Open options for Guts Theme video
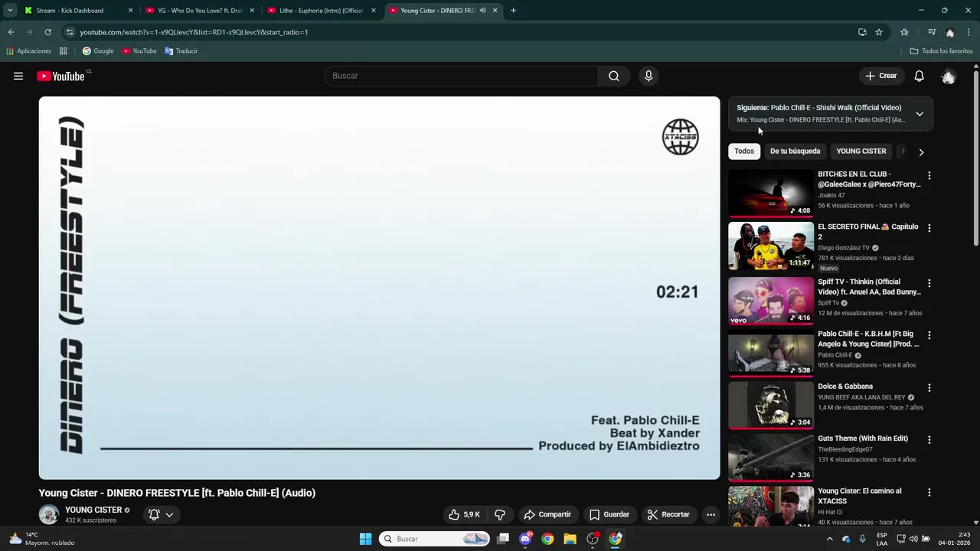This screenshot has width=980, height=551. tap(929, 440)
